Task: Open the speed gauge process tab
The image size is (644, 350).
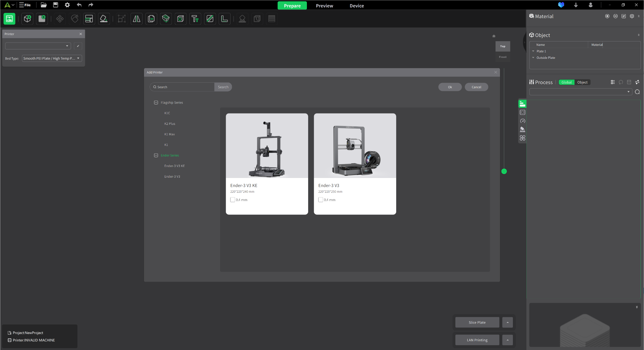Action: click(523, 121)
